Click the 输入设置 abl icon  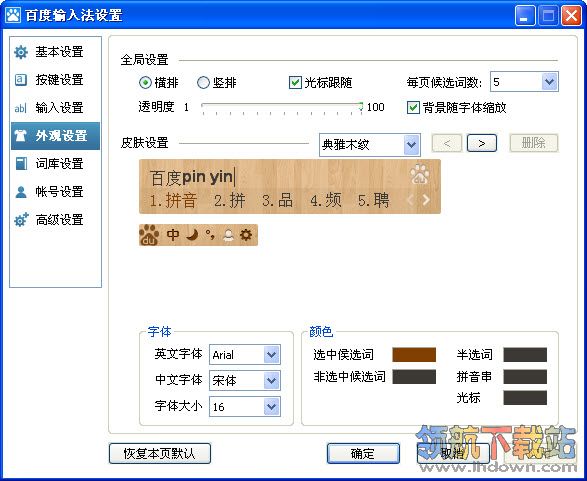pyautogui.click(x=20, y=108)
